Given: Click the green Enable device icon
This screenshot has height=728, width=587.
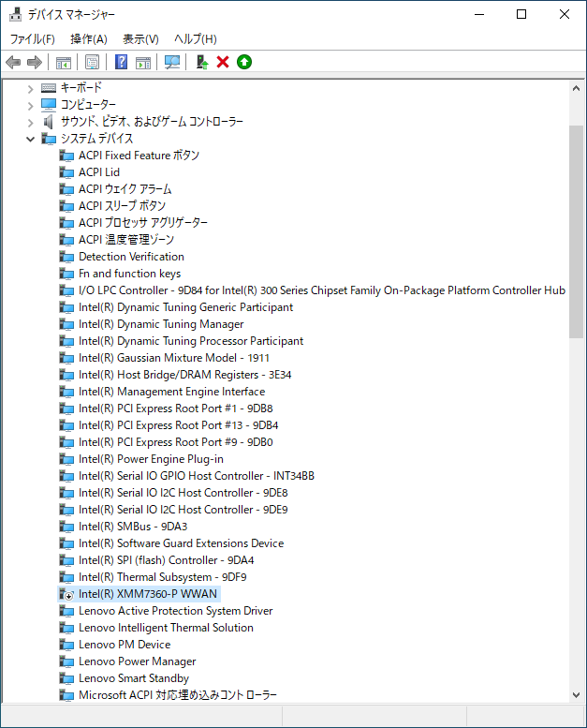Looking at the screenshot, I should coord(244,62).
